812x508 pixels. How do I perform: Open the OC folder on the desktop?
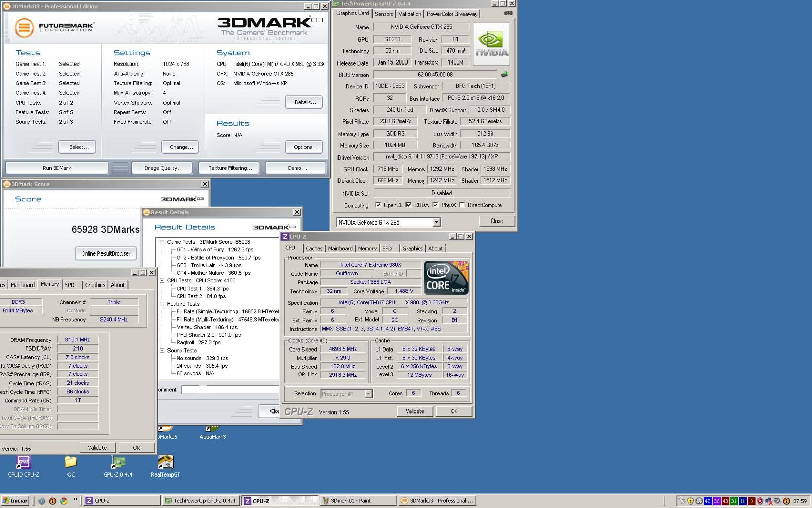(x=71, y=466)
